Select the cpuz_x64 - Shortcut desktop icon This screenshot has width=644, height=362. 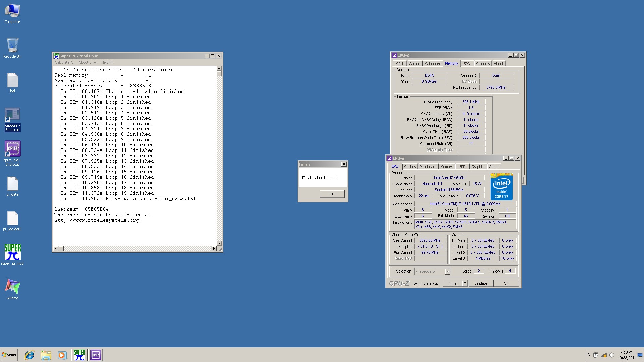[12, 153]
